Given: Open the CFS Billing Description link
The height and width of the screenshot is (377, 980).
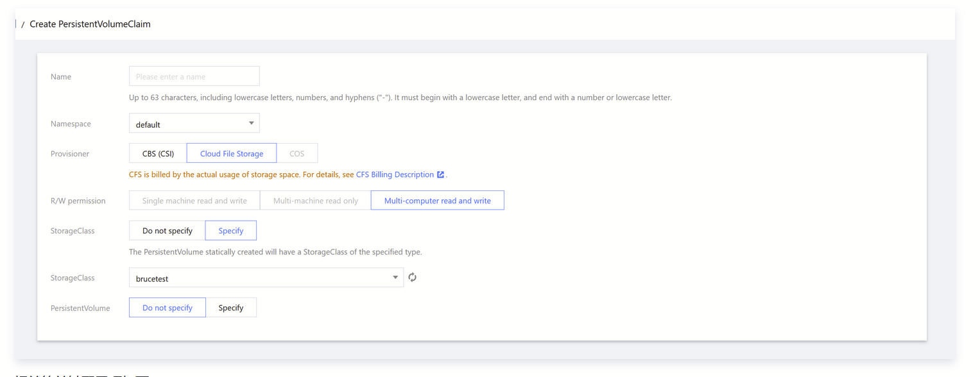Looking at the screenshot, I should click(395, 174).
